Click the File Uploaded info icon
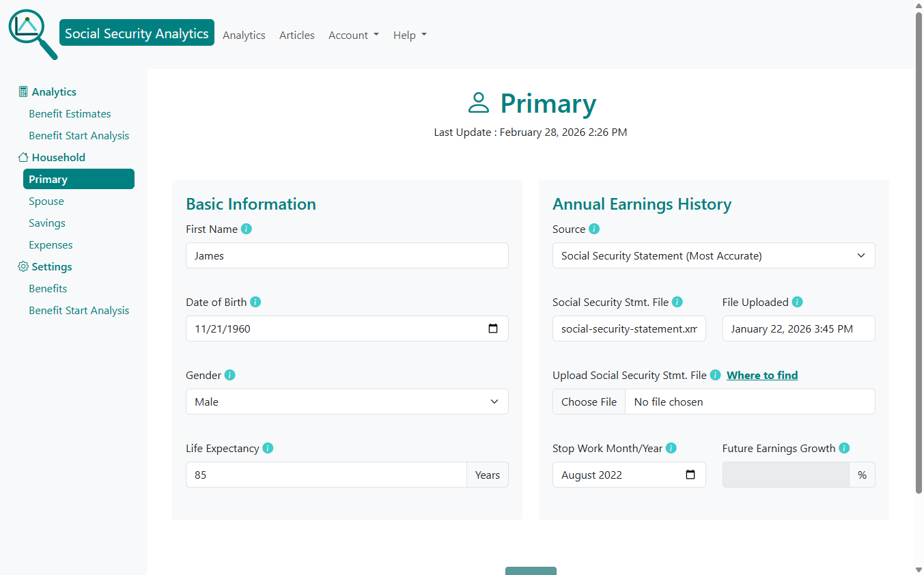This screenshot has width=924, height=575. point(797,301)
